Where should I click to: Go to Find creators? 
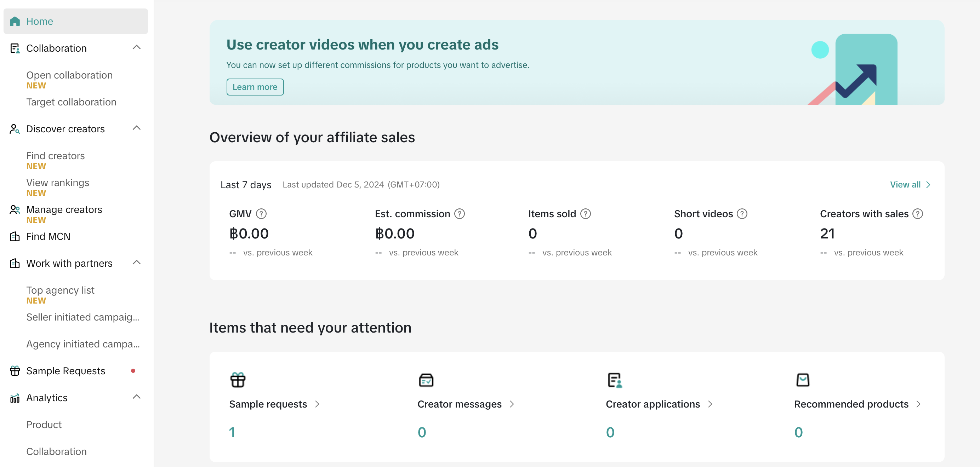[56, 156]
